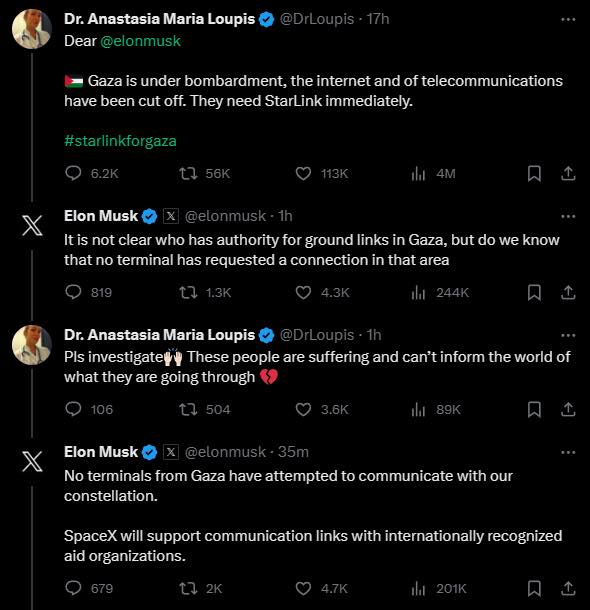590x610 pixels.
Task: Bookmark the 'Pls investigate' tweet
Action: [x=534, y=410]
